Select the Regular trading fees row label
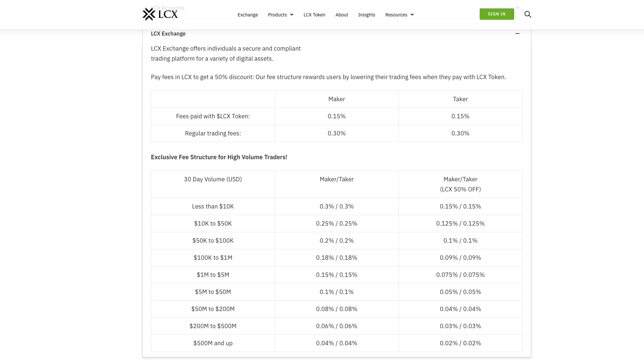Image resolution: width=644 pixels, height=362 pixels. tap(213, 133)
